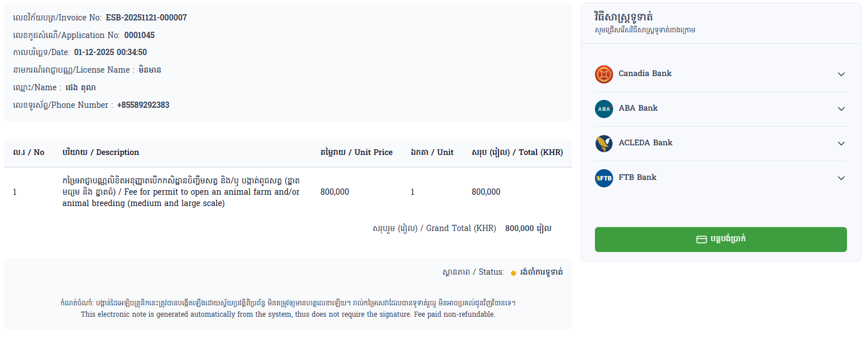Expand the ABA Bank chevron
Screen dimensions: 868x340
click(x=841, y=109)
